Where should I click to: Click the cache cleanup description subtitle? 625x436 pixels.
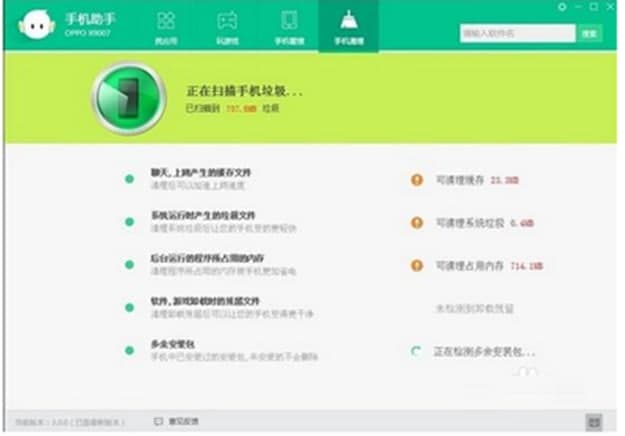pyautogui.click(x=198, y=185)
